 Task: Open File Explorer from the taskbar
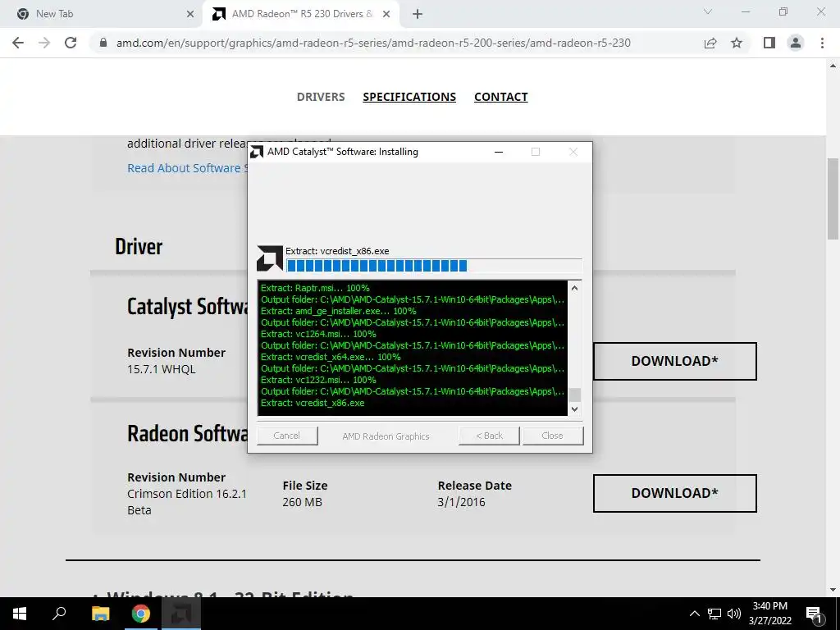tap(100, 614)
